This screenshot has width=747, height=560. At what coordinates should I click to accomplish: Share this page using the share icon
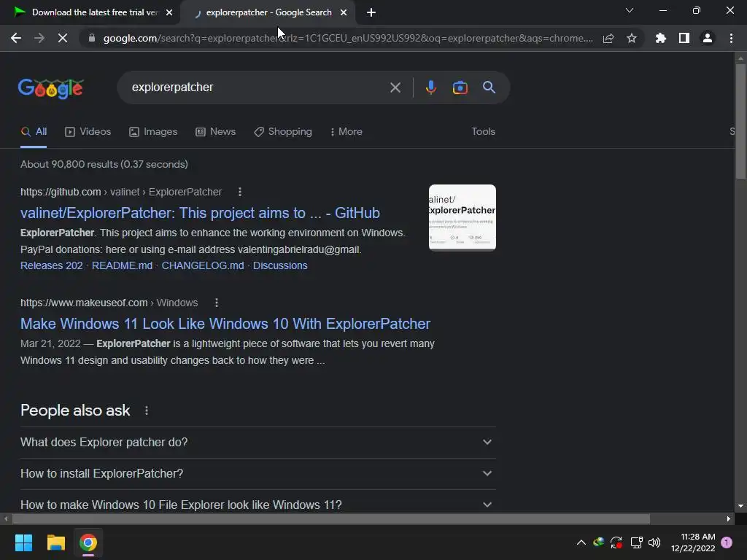coord(608,38)
